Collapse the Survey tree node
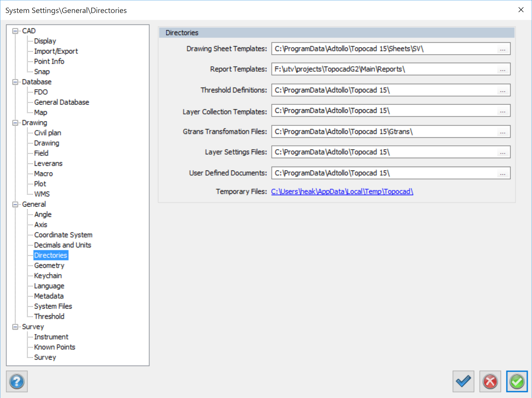 (15, 327)
